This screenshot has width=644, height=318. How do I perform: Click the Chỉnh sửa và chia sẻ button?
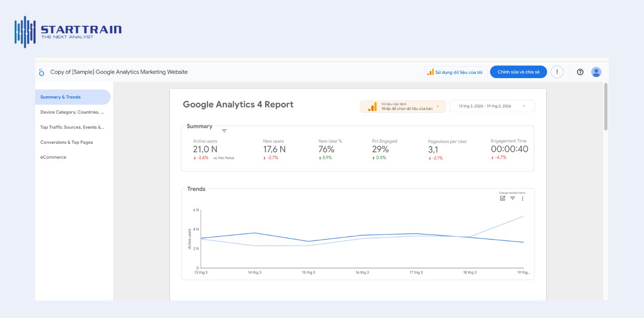click(x=518, y=72)
